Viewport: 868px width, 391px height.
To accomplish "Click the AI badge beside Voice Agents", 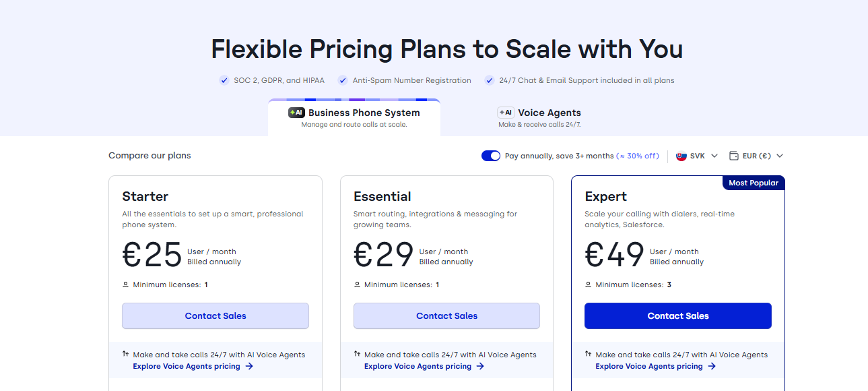I will pyautogui.click(x=505, y=113).
